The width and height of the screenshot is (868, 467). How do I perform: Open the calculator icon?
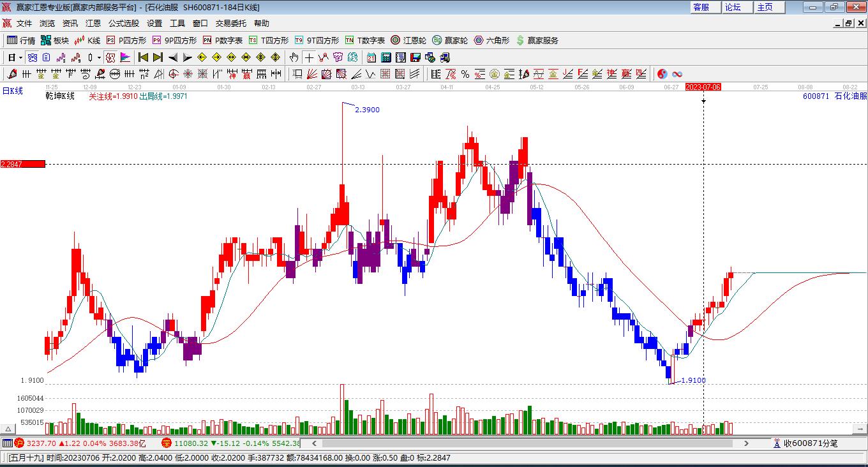click(x=386, y=57)
